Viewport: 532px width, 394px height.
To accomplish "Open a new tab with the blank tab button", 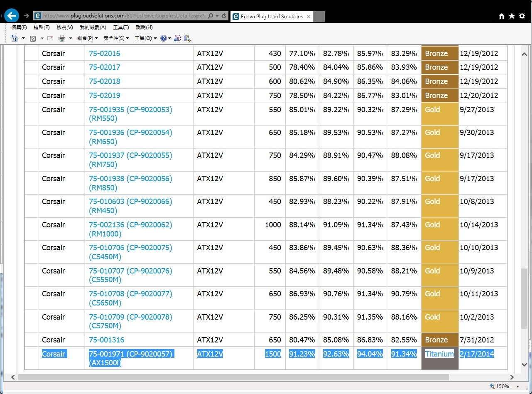I will [319, 17].
